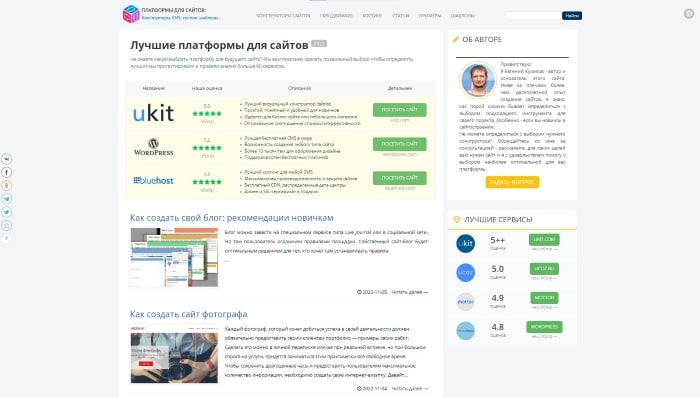Share the page on Telegram
The height and width of the screenshot is (398, 700).
7,199
